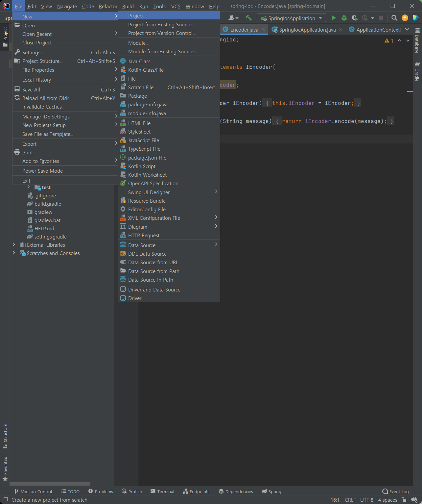
Task: Open the Event Log
Action: tap(396, 491)
